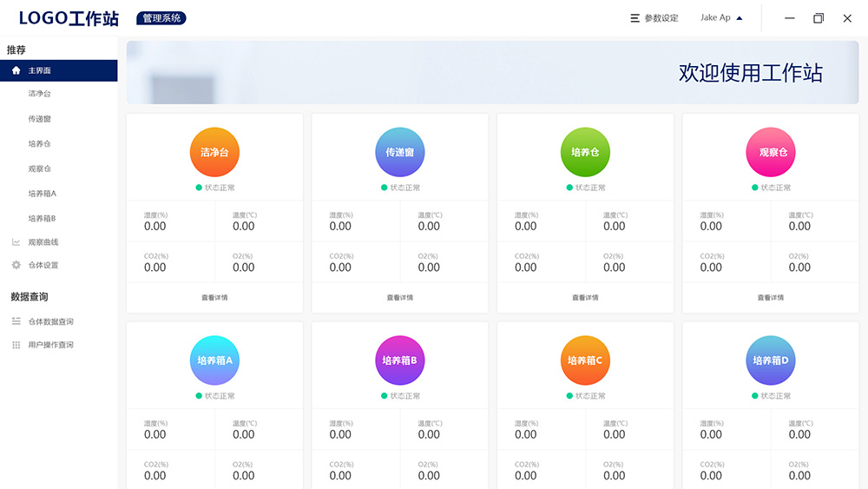Open 参数设定 in the top bar
868x489 pixels.
[x=661, y=18]
